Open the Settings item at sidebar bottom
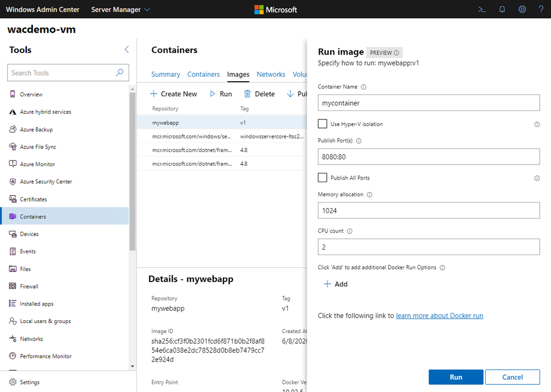The height and width of the screenshot is (392, 551). (24, 382)
